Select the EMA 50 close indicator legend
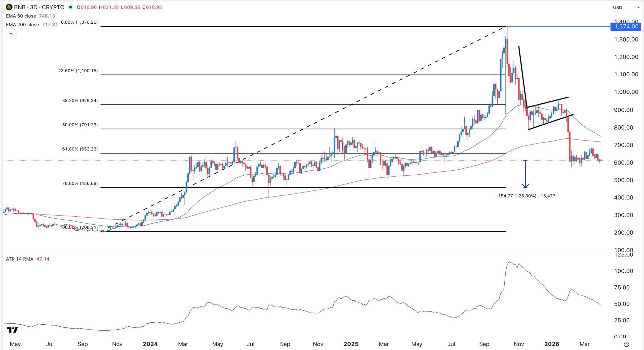This screenshot has width=644, height=350. pyautogui.click(x=21, y=16)
